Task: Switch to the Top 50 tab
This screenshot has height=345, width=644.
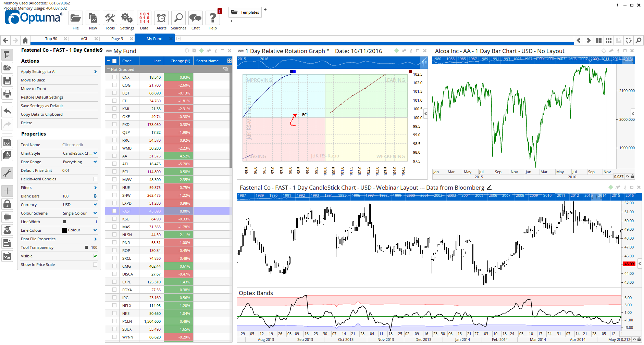Action: point(51,39)
